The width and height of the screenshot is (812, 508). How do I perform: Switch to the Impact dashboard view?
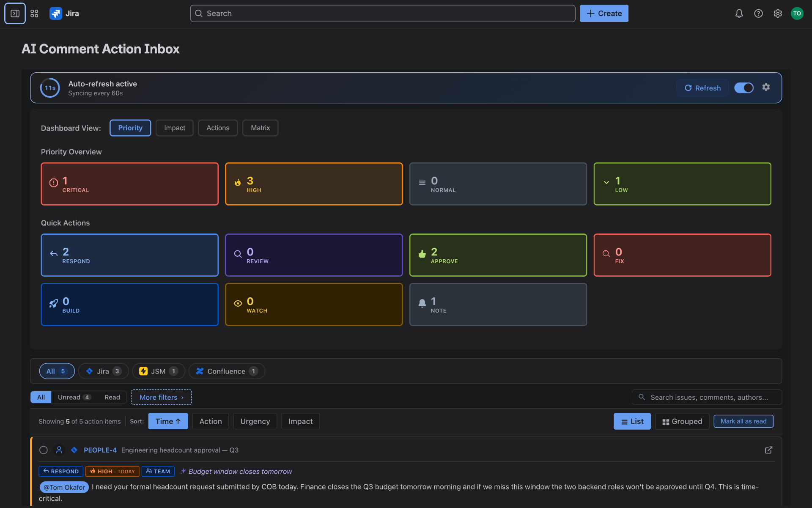[x=174, y=128]
